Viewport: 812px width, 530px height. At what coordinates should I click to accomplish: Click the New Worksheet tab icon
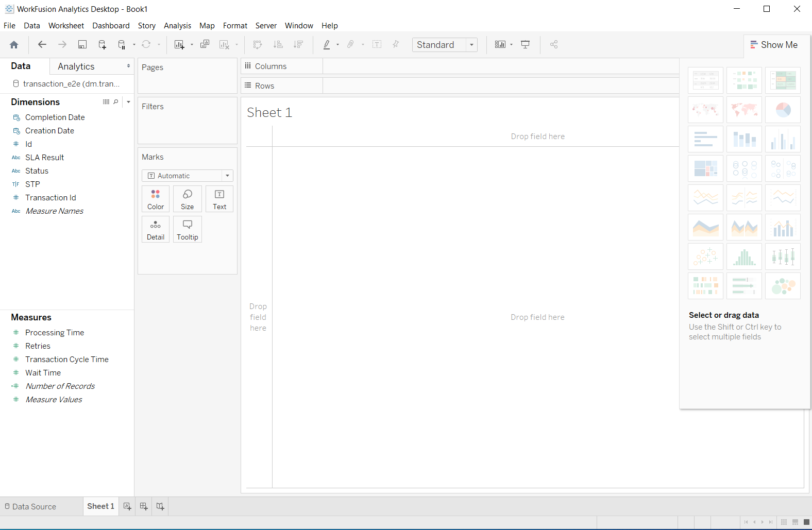127,507
